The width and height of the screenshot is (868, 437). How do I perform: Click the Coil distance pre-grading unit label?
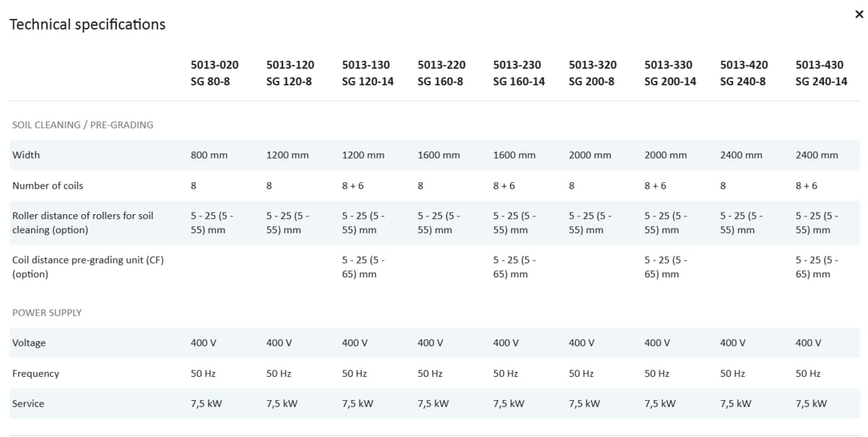pos(88,267)
